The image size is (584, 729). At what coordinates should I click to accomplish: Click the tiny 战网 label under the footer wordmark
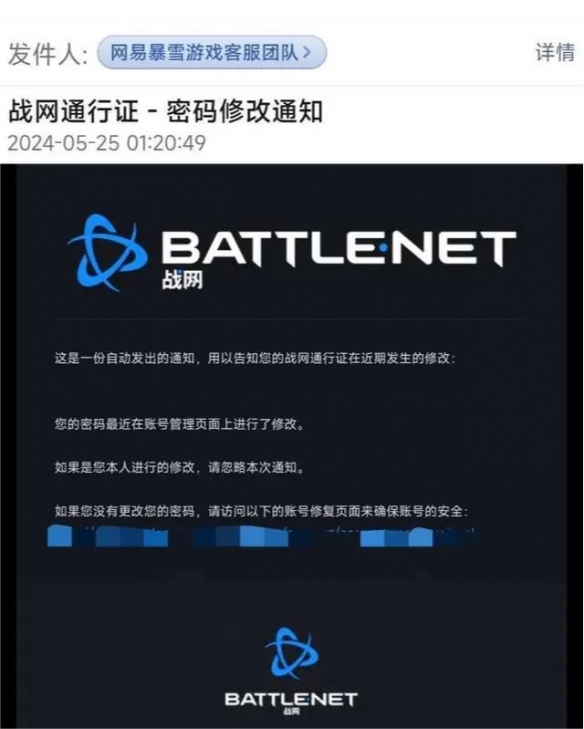[292, 711]
